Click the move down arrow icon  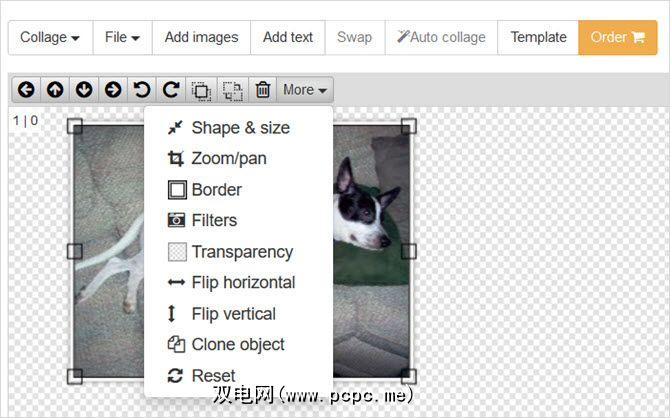click(x=84, y=90)
